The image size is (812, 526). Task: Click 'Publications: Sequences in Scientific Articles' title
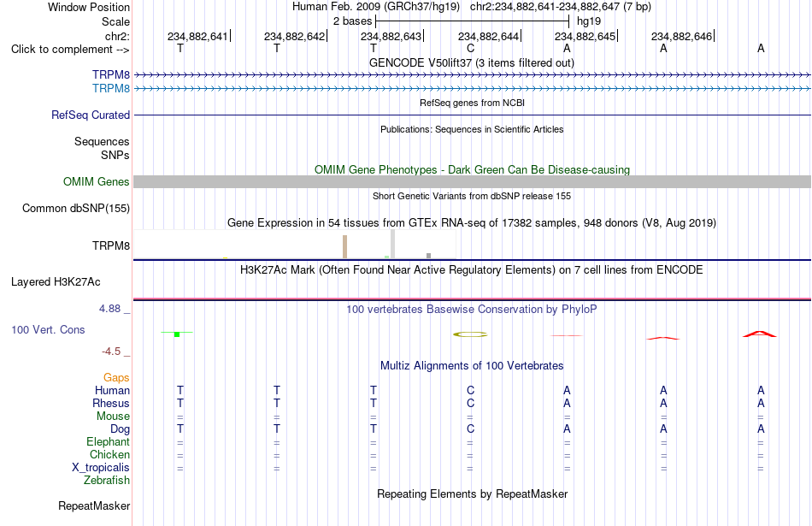click(x=472, y=129)
